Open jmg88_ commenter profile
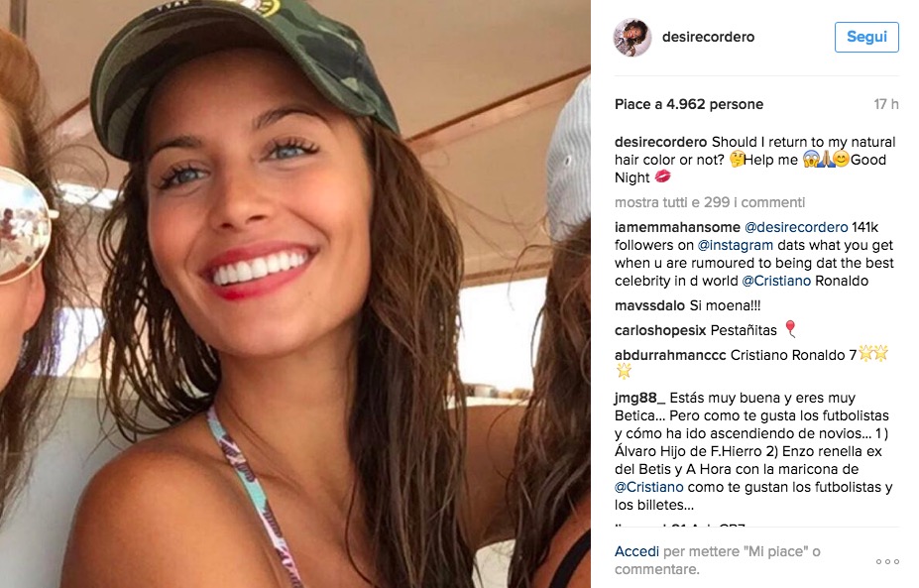The height and width of the screenshot is (588, 919). [639, 398]
